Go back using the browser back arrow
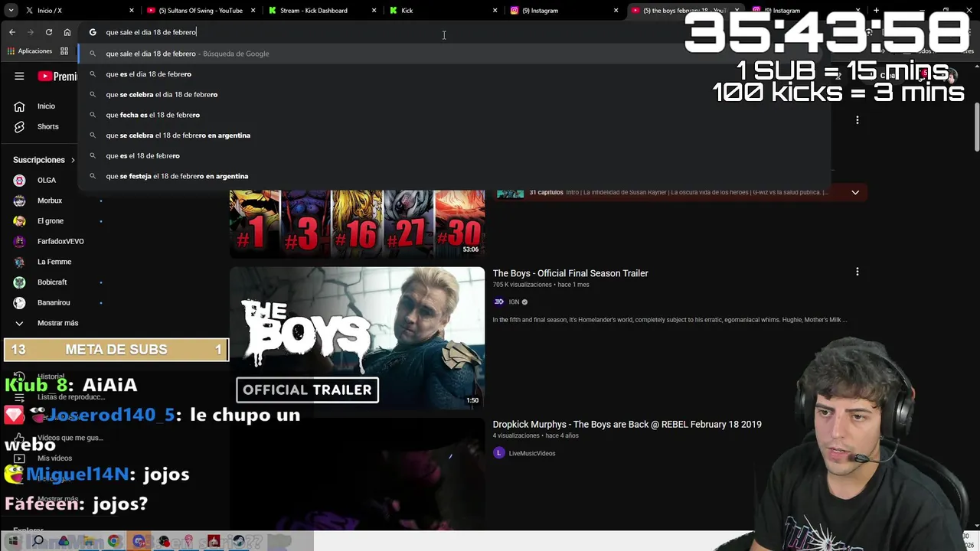Viewport: 980px width, 551px height. pos(12,32)
